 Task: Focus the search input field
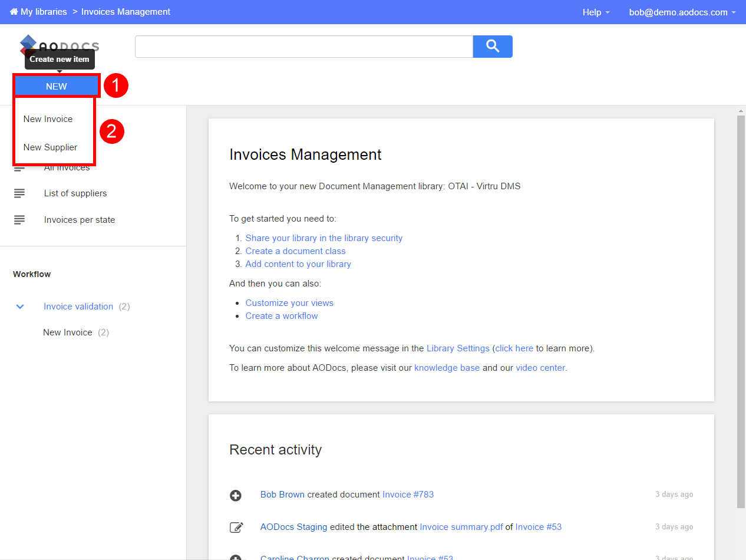(x=304, y=47)
